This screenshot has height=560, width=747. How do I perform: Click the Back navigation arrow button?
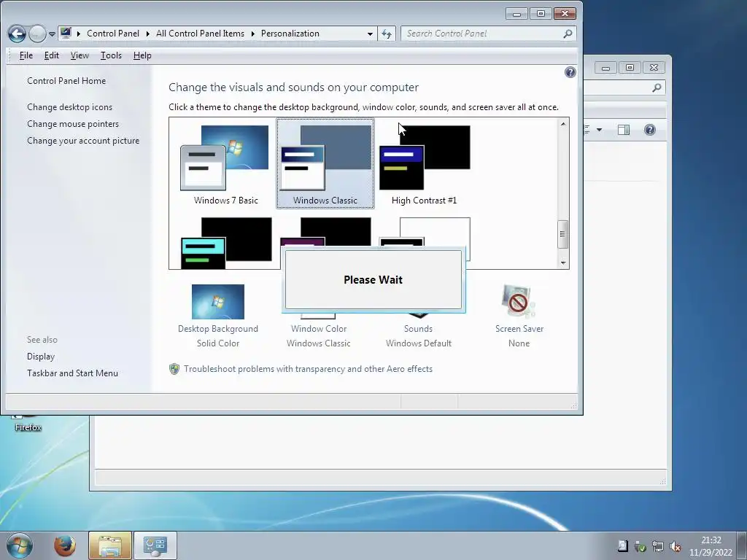tap(18, 34)
